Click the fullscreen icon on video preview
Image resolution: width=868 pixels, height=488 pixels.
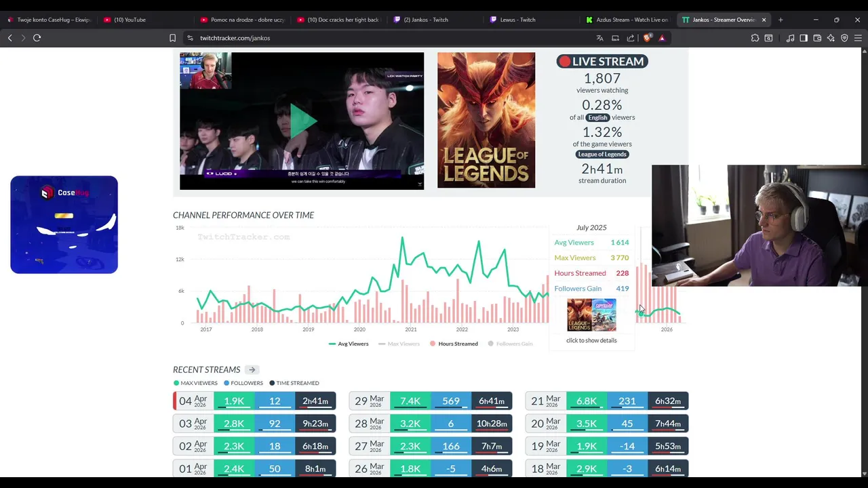[x=420, y=184]
